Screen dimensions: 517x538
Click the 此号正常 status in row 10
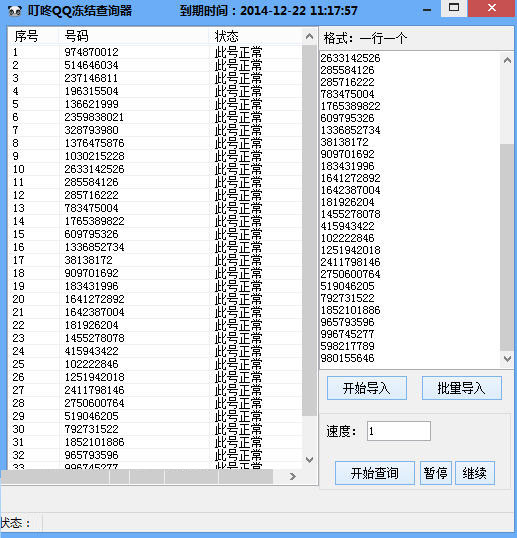[238, 169]
